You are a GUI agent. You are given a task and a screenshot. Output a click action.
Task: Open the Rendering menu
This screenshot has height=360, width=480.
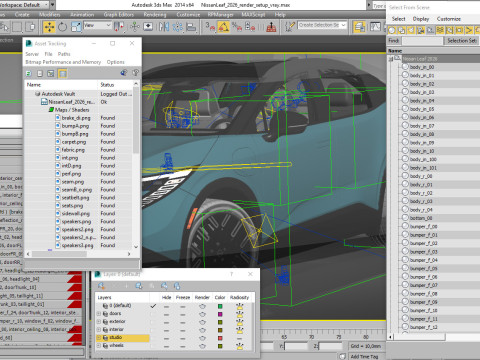(x=155, y=14)
